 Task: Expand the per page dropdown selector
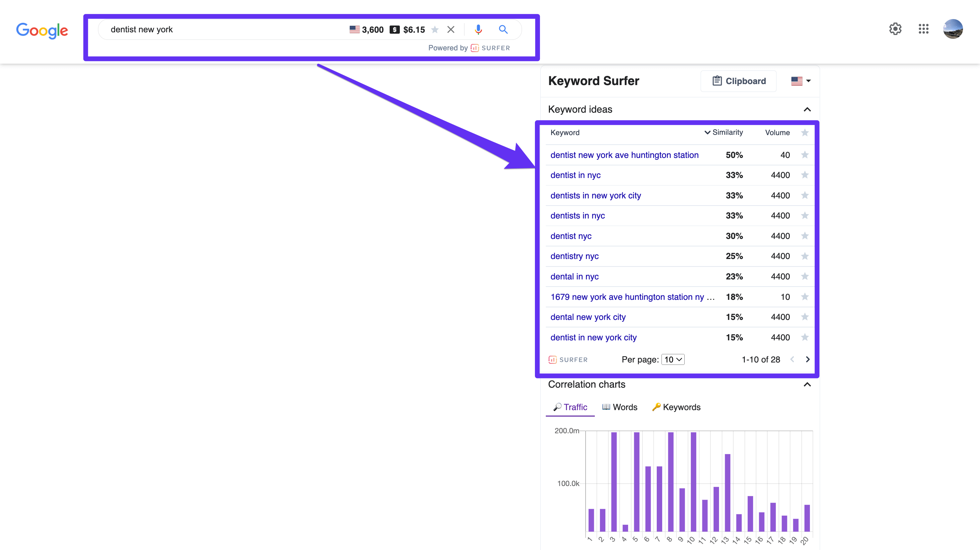[673, 359]
